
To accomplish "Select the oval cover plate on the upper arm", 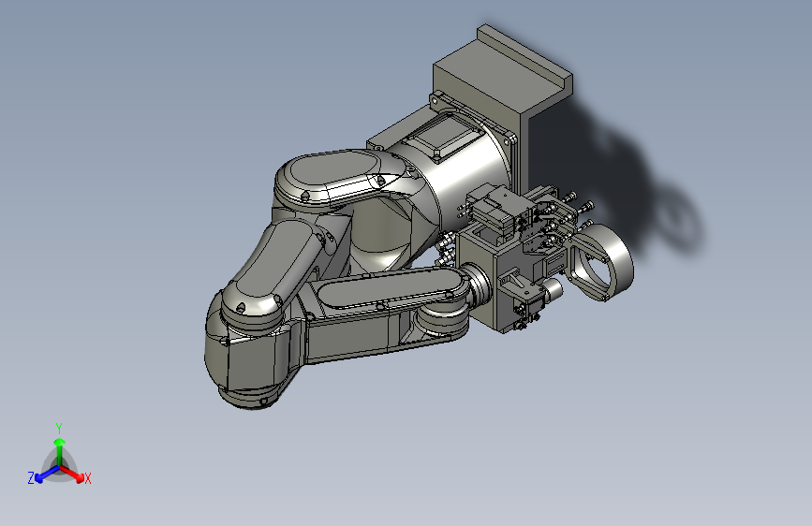I will (332, 168).
